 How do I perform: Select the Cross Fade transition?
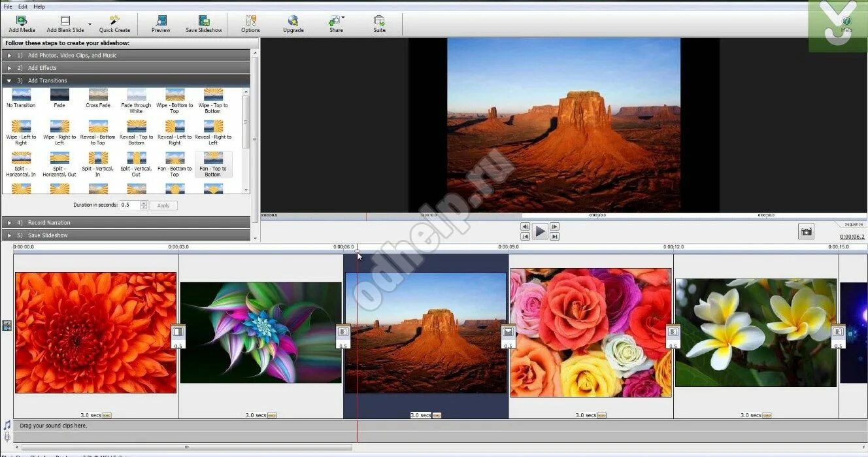tap(98, 99)
